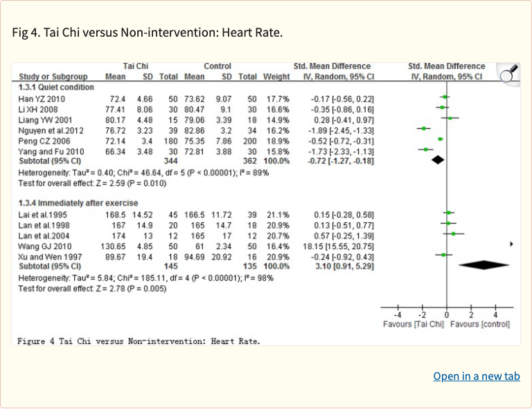Click the green marker for Lan et al.2004
Viewport: 532px width, 409px height.
pos(454,234)
